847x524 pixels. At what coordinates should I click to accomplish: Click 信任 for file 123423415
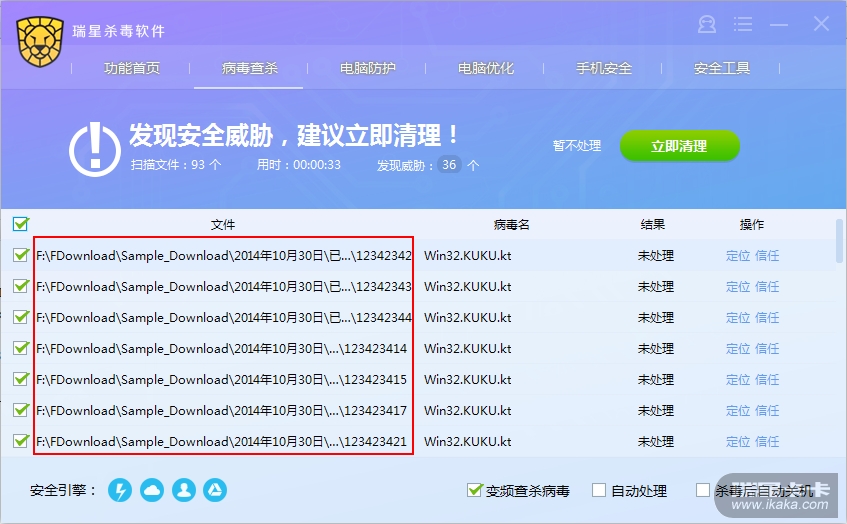tap(767, 380)
